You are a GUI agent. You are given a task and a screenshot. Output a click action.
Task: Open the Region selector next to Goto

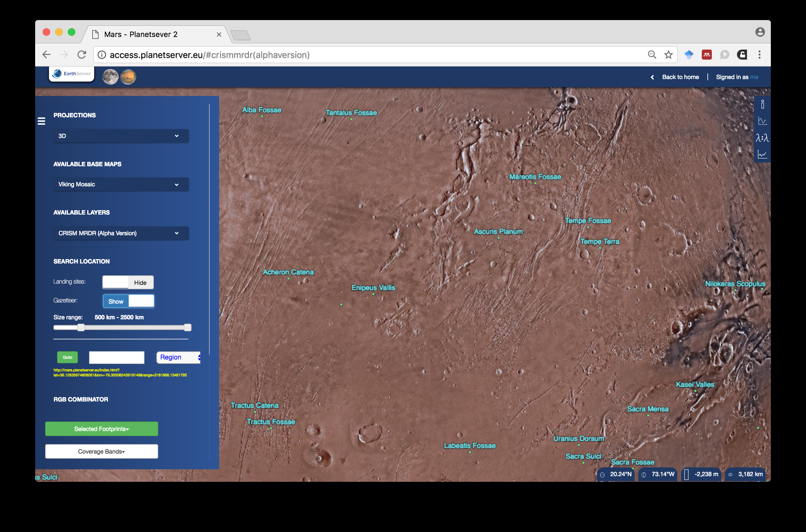179,357
